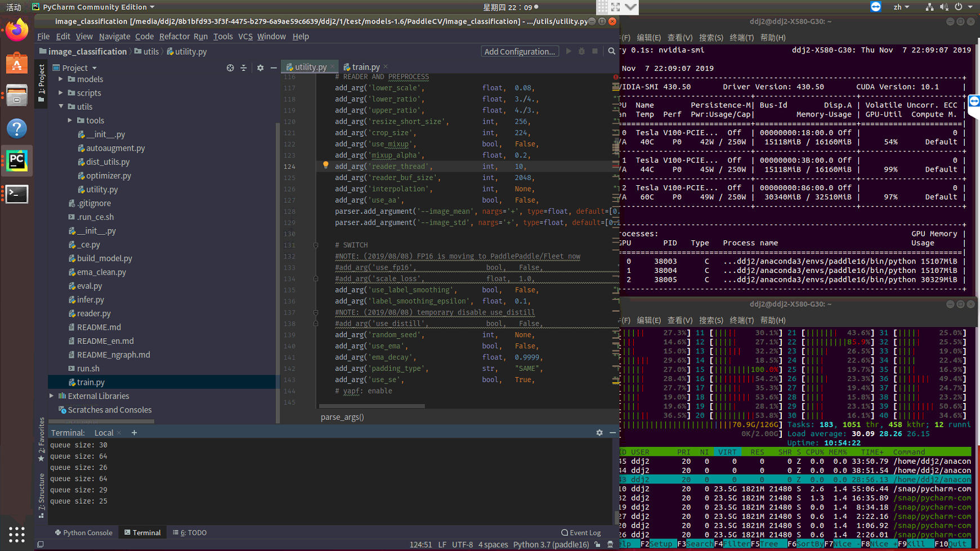Screen dimensions: 980x551
Task: Click the 4 spaces indent setting
Action: click(x=493, y=544)
